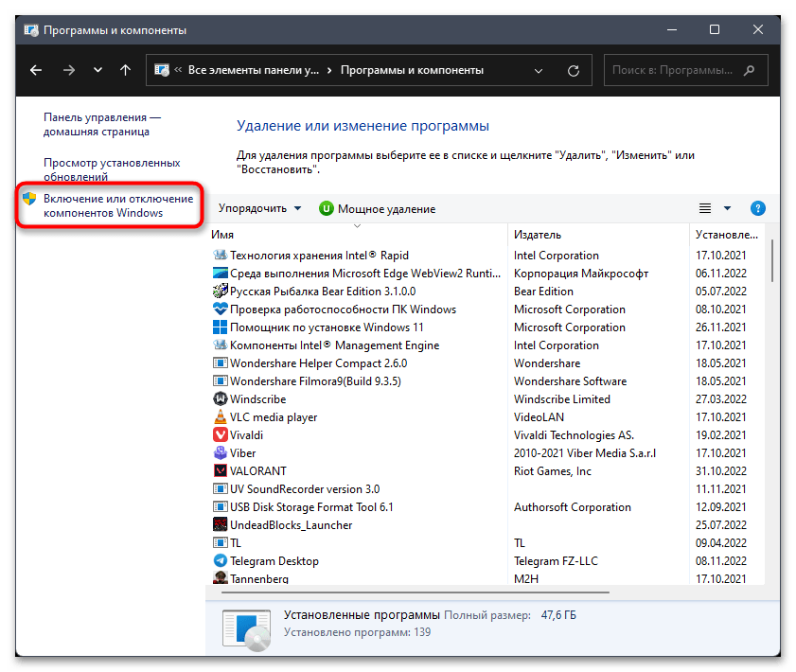Click the Windscribe icon
Screen dimensions: 796x672
click(220, 398)
